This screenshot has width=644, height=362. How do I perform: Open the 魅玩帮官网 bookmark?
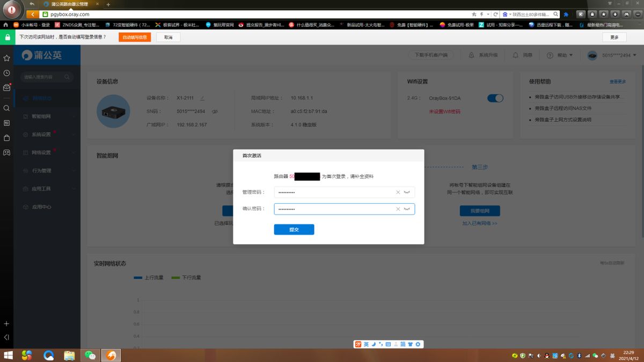[x=219, y=25]
